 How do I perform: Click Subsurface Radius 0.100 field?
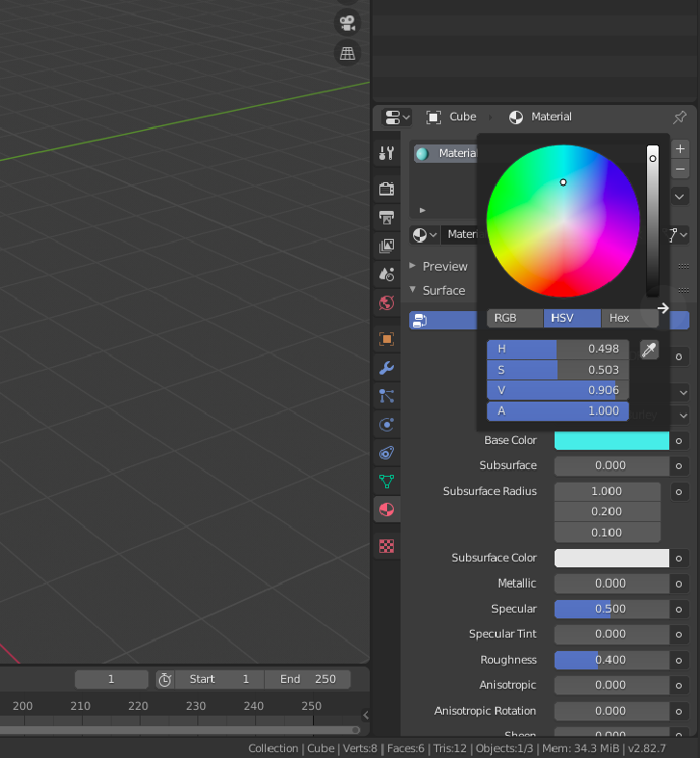(608, 533)
